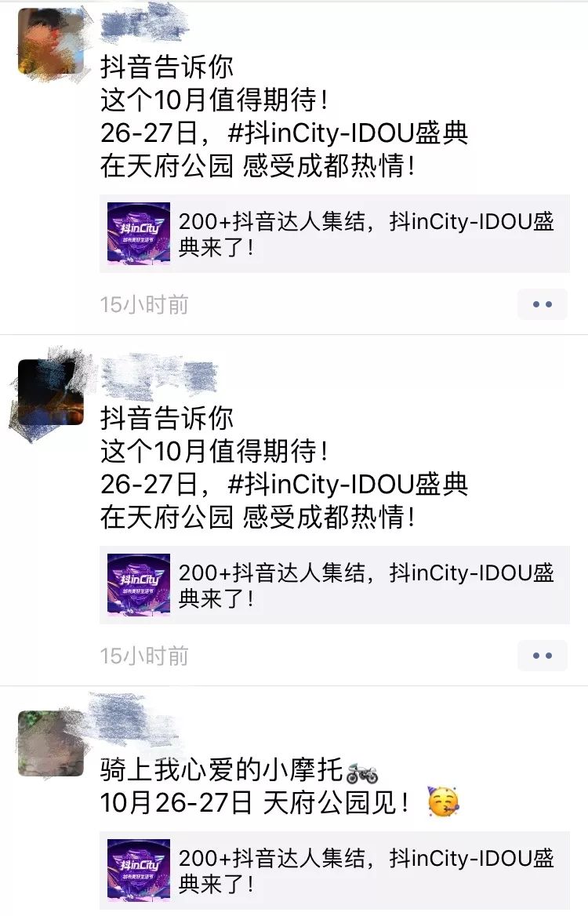Tap first post's 15小时前 timestamp
588x916 pixels.
point(144,304)
